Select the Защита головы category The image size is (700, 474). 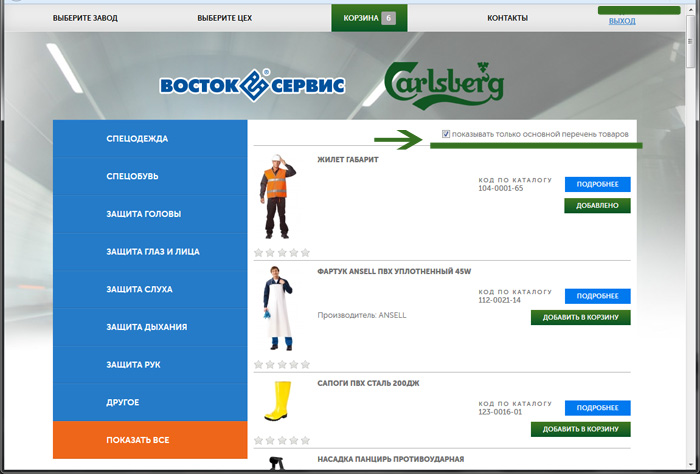tap(150, 214)
